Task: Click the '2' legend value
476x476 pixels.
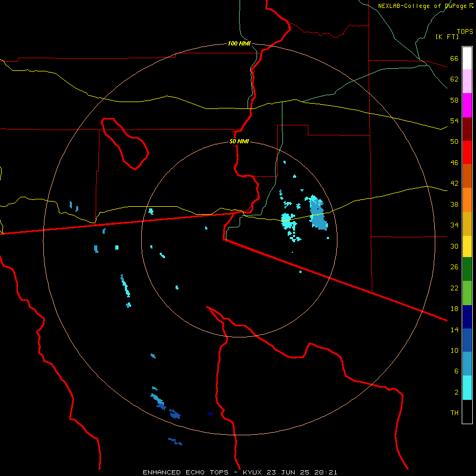Action: pos(456,392)
